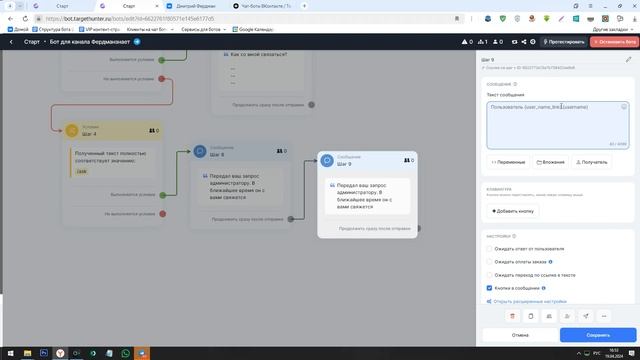
Task: Click the users icon after the copy icon
Action: click(x=549, y=316)
